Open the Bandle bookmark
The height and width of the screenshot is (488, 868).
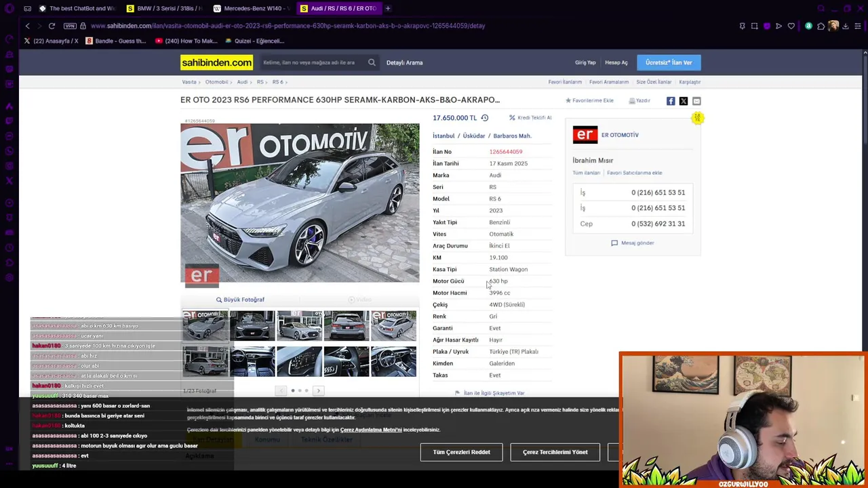point(116,41)
